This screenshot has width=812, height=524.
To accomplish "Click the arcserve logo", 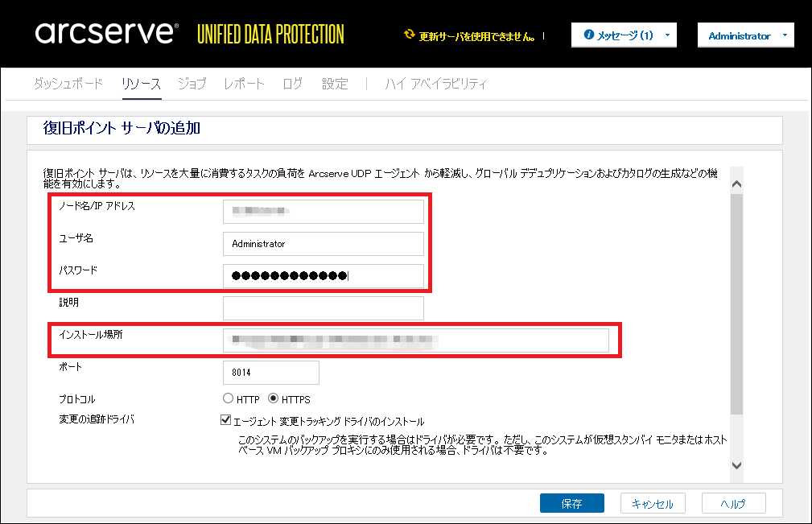I will pyautogui.click(x=107, y=33).
